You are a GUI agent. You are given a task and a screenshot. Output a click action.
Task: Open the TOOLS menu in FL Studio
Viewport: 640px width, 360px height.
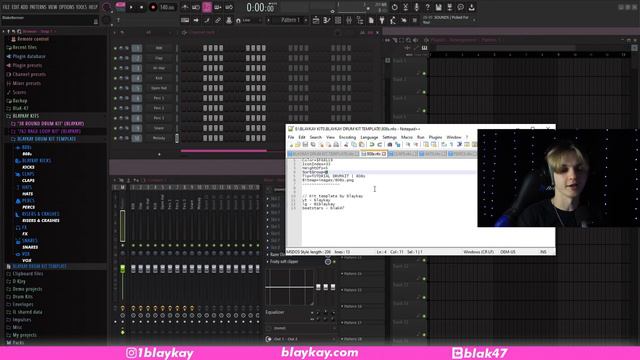pyautogui.click(x=82, y=7)
